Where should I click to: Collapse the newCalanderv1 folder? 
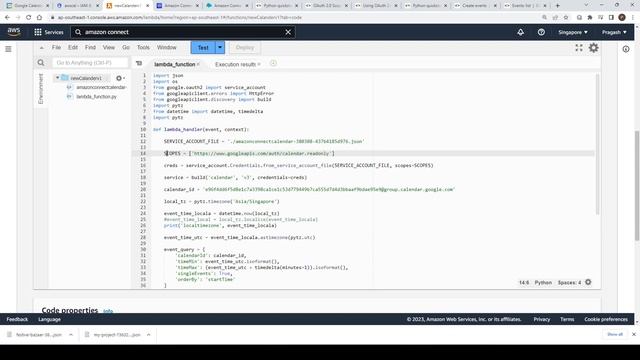pyautogui.click(x=58, y=78)
